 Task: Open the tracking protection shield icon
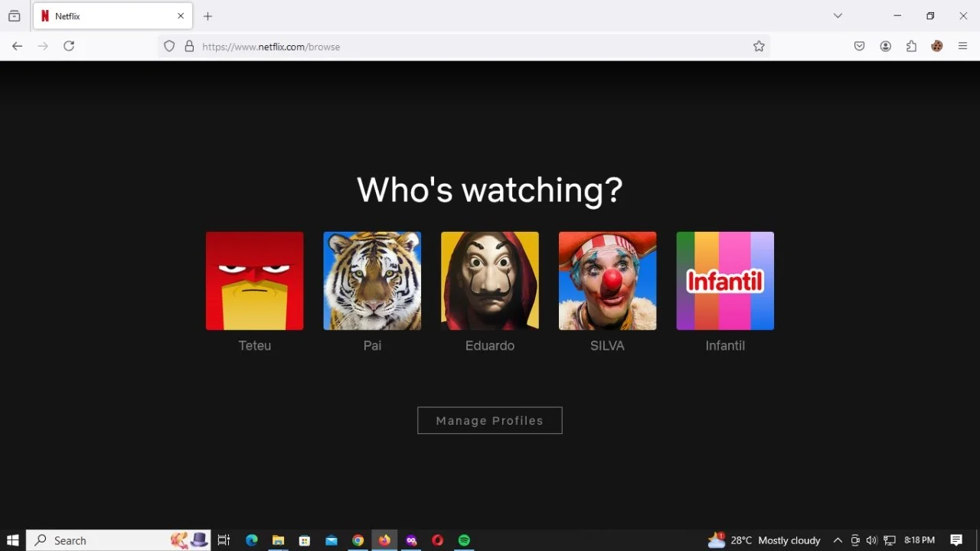(169, 46)
